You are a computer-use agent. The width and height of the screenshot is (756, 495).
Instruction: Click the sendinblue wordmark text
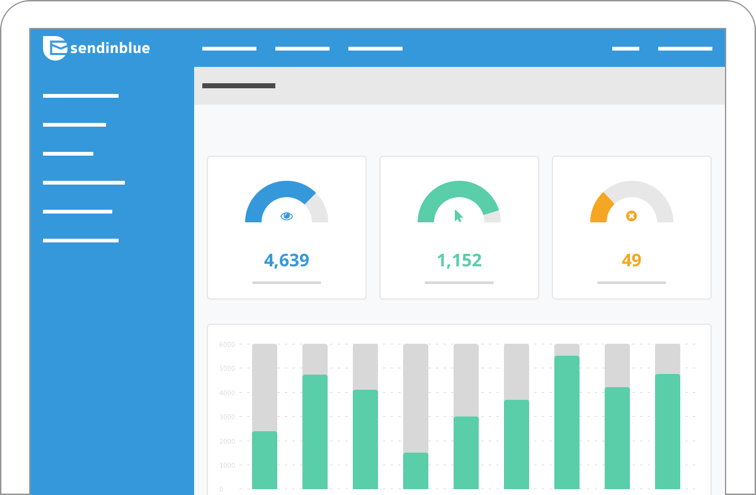(x=110, y=48)
